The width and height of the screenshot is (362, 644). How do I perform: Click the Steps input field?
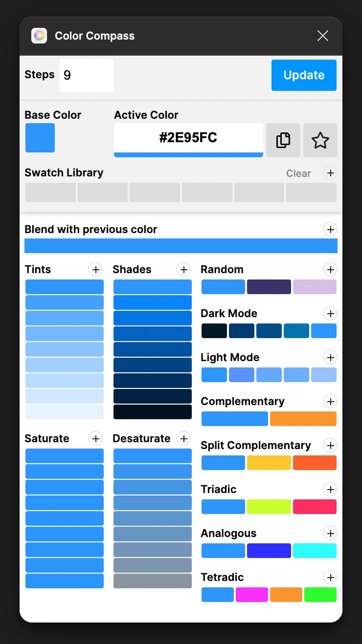pyautogui.click(x=87, y=75)
